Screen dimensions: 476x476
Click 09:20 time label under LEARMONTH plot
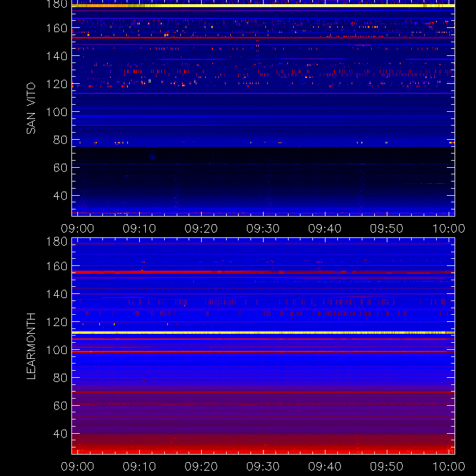click(201, 466)
